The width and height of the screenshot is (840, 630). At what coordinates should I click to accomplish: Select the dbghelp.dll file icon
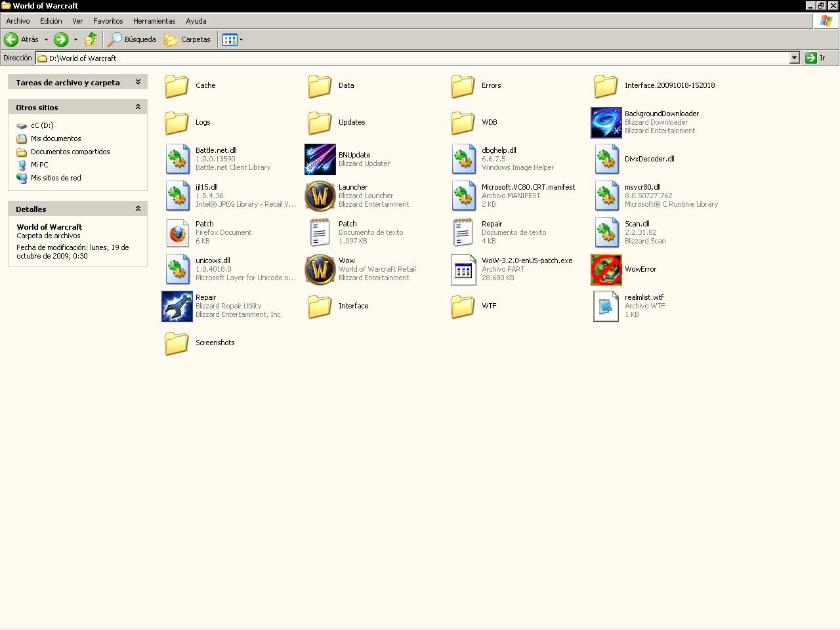[x=463, y=159]
